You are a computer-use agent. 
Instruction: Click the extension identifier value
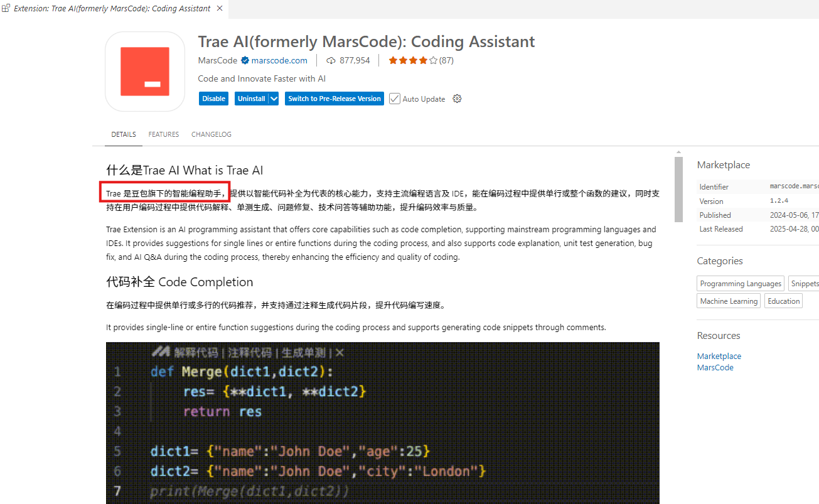click(794, 186)
